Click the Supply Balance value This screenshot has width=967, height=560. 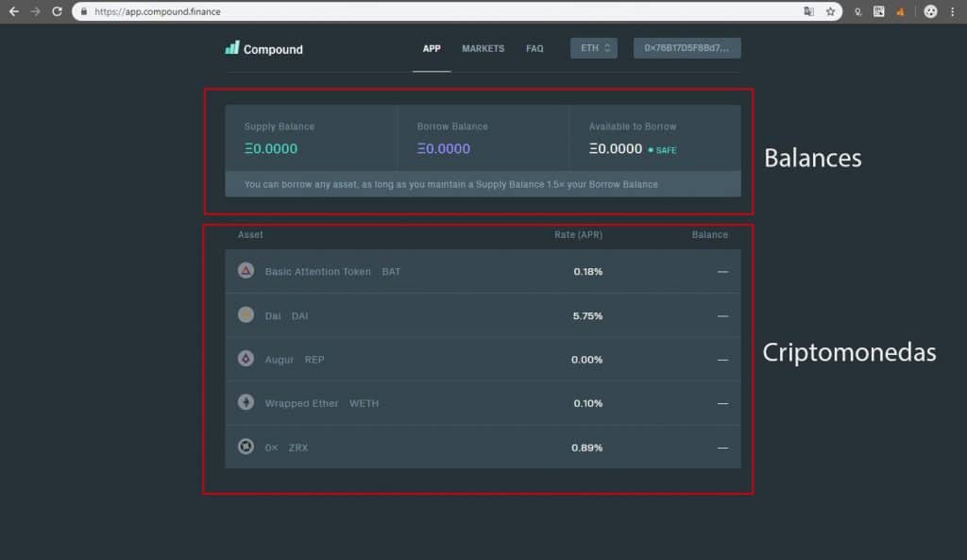coord(271,148)
